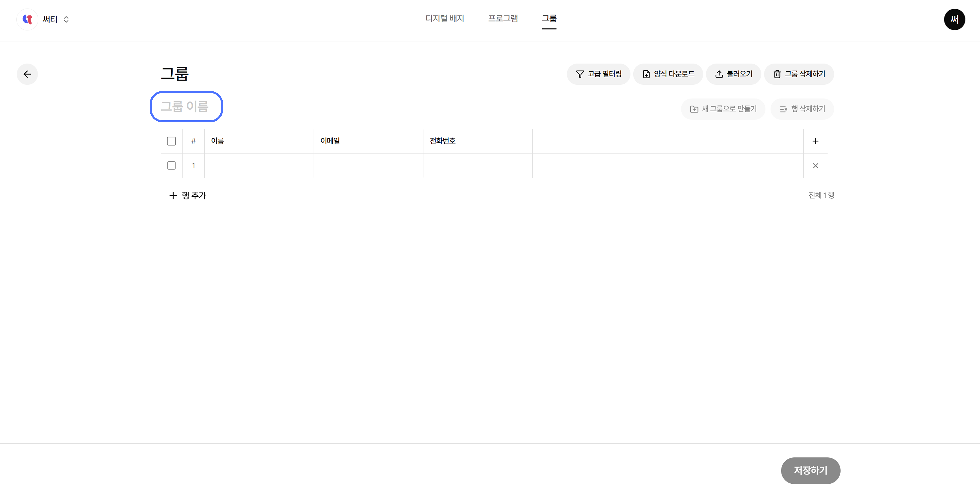
Task: Open 고급 필터링 options
Action: (x=598, y=74)
